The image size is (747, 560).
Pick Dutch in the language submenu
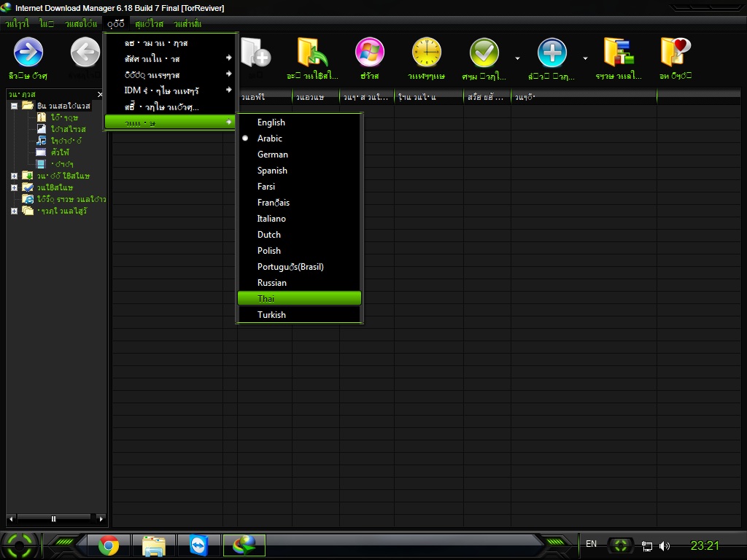299,235
